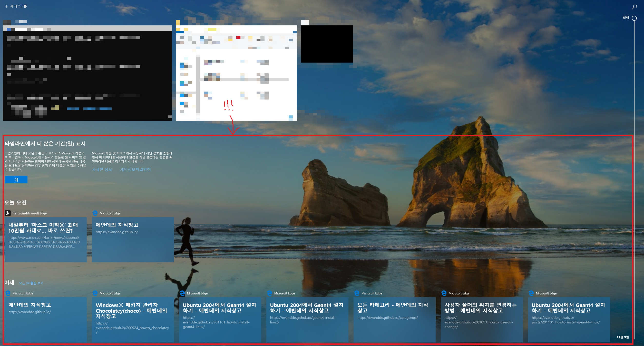Open the 자세한 정보 link
The height and width of the screenshot is (346, 644).
tap(102, 170)
